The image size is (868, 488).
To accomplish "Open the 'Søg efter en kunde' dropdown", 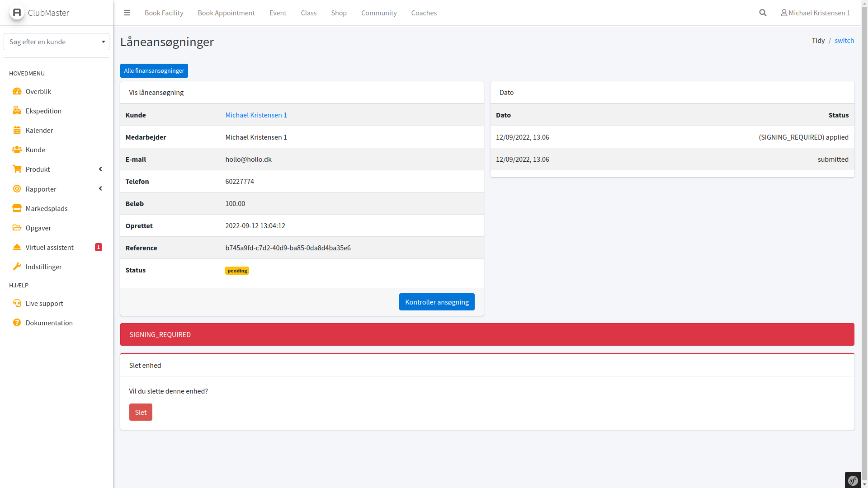I will [57, 42].
